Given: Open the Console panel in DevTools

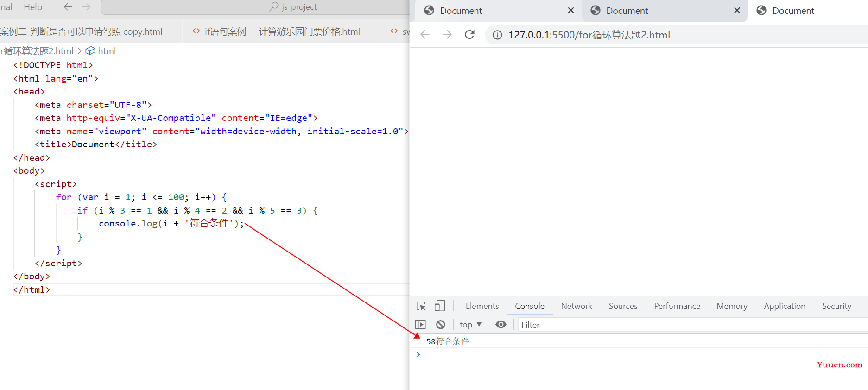Looking at the screenshot, I should pos(530,306).
